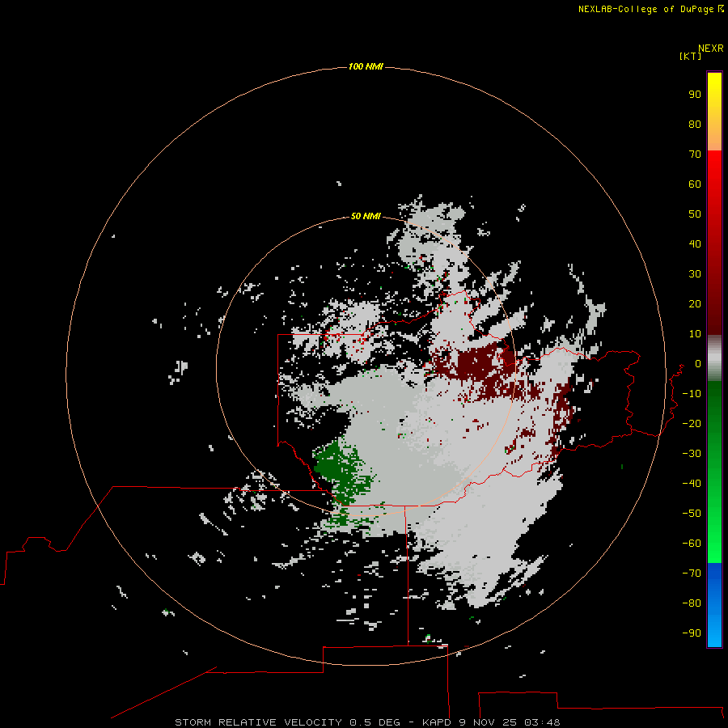This screenshot has height=728, width=728.
Task: Click the 50 NMI range ring label
Action: [x=366, y=216]
